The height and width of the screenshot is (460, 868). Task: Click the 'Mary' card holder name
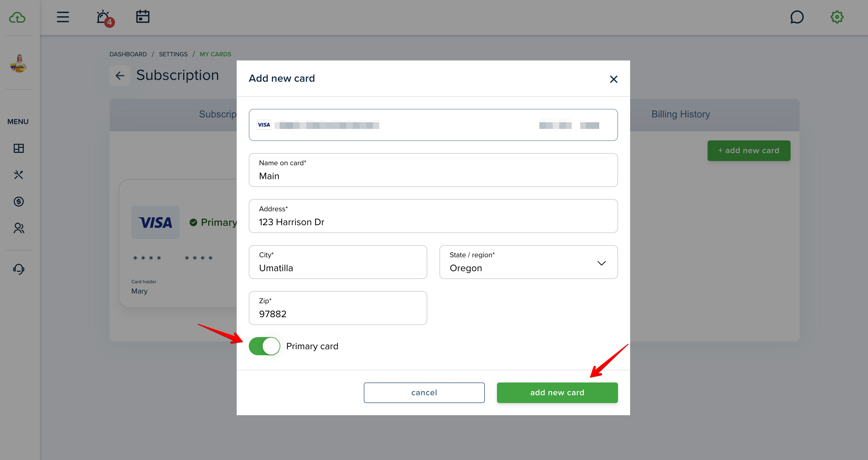tap(140, 291)
